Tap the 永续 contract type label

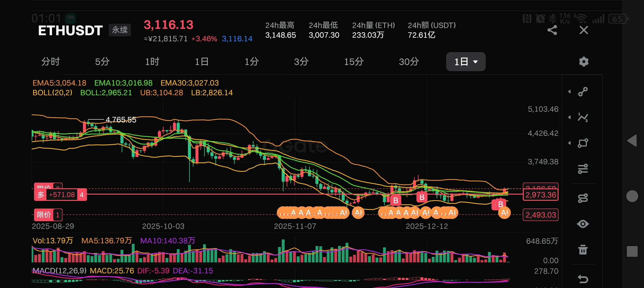(120, 30)
